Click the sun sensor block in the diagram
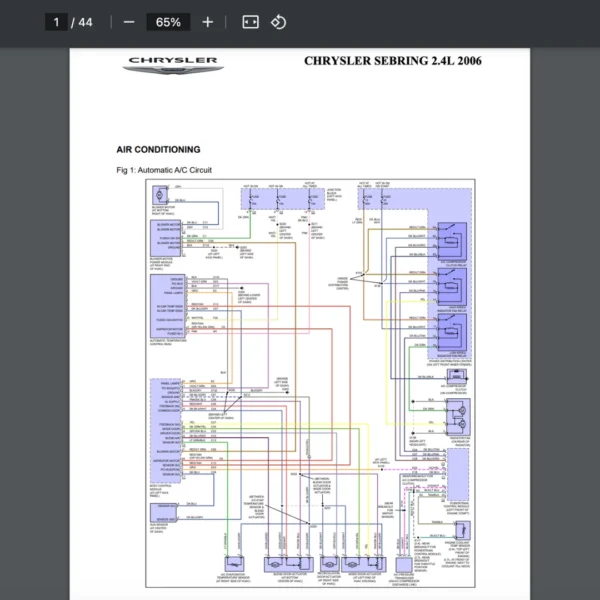Viewport: 600px width, 600px height. (163, 520)
